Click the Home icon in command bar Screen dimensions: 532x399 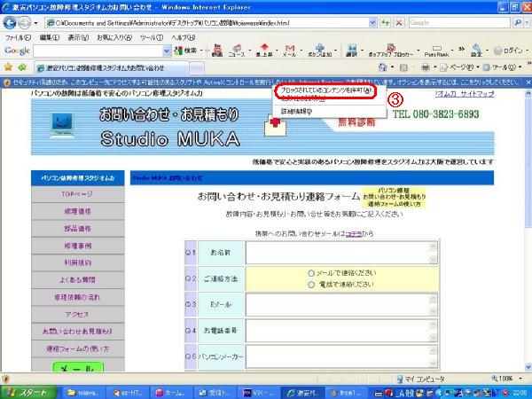(x=383, y=67)
